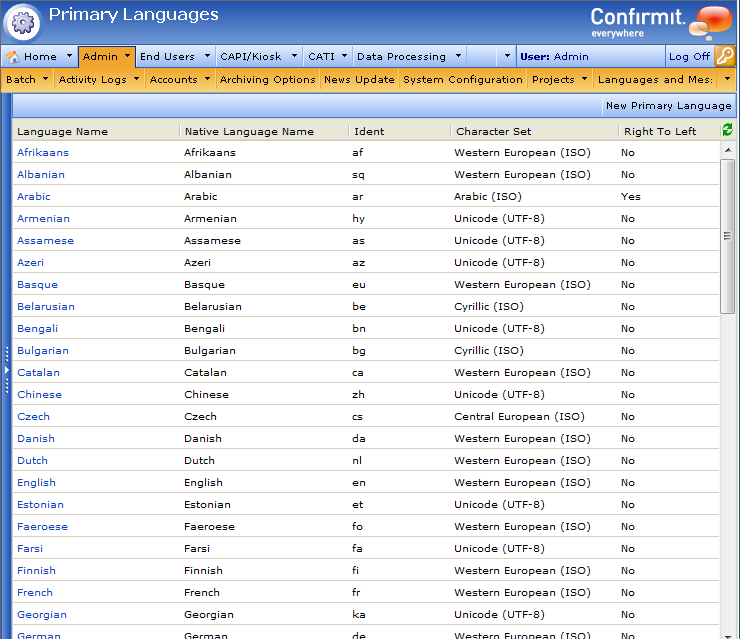
Task: Click the scrollbar down arrow
Action: pos(728,635)
